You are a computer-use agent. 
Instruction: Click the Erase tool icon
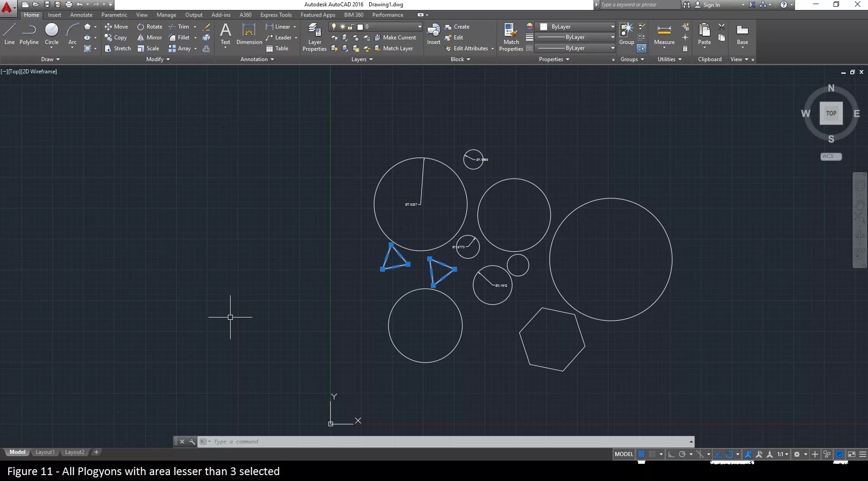(x=207, y=27)
